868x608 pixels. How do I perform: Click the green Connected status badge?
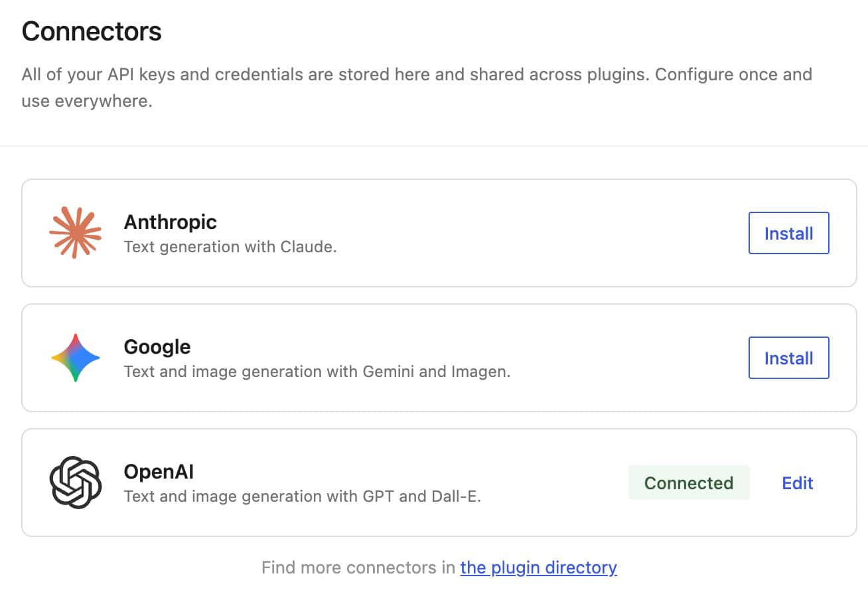coord(688,483)
